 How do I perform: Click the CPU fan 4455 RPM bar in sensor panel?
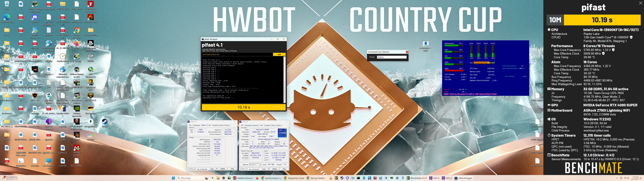coord(484,63)
